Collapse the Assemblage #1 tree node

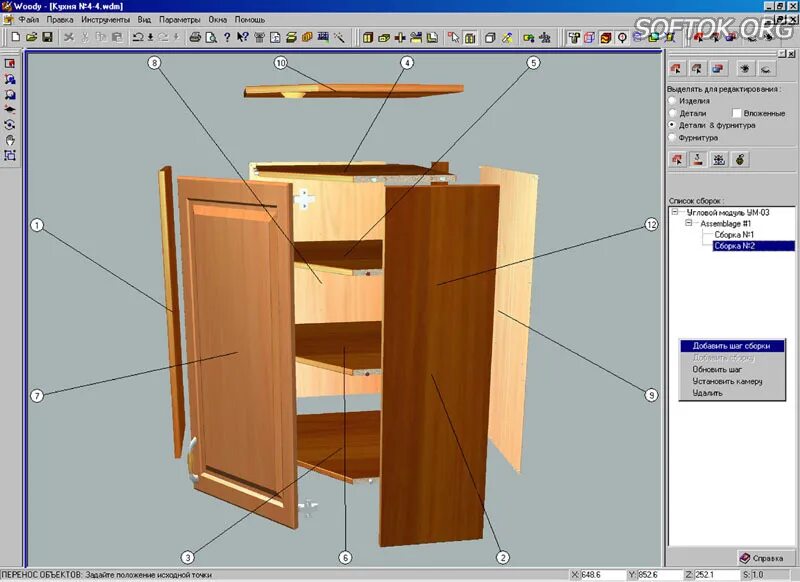click(x=688, y=223)
